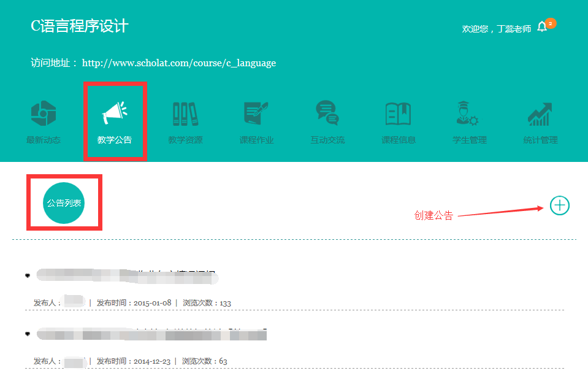Click the orange notification count badge
The image size is (588, 376).
(551, 24)
